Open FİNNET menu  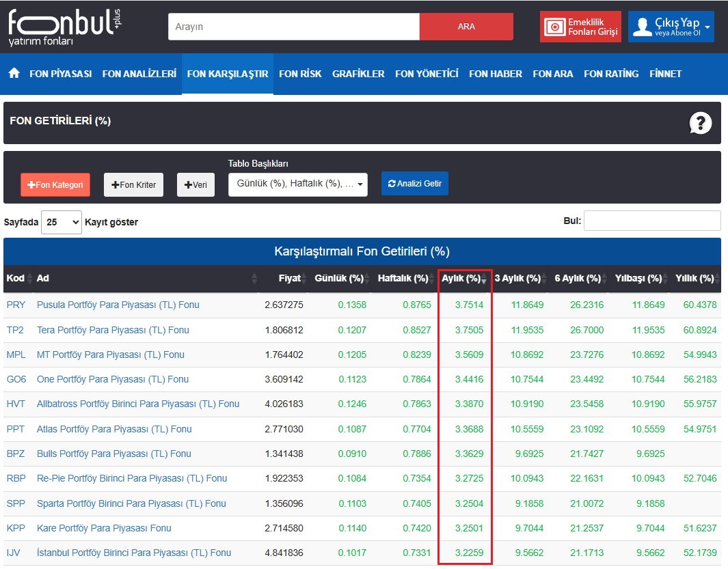(665, 74)
